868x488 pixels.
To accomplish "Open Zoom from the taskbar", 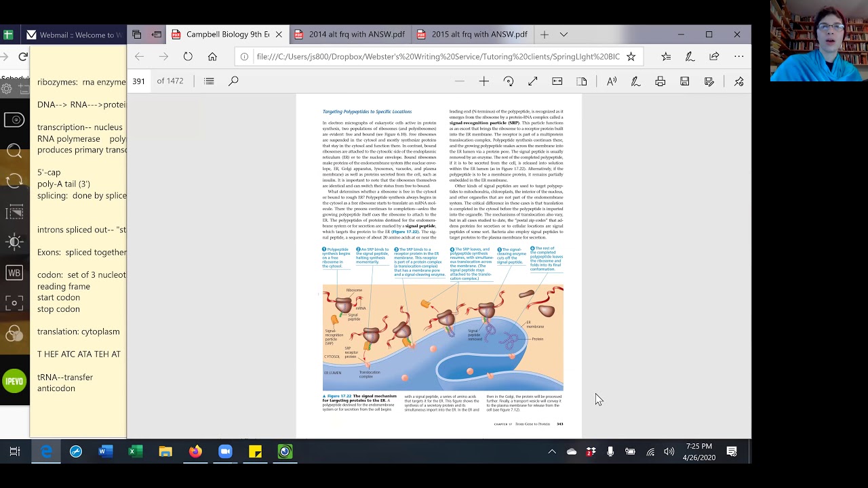I will (225, 451).
